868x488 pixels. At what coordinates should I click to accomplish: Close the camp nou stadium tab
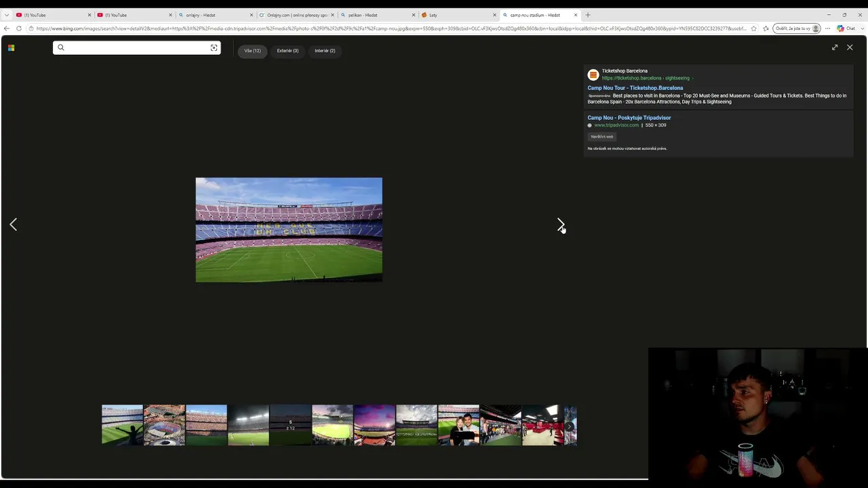tap(576, 15)
